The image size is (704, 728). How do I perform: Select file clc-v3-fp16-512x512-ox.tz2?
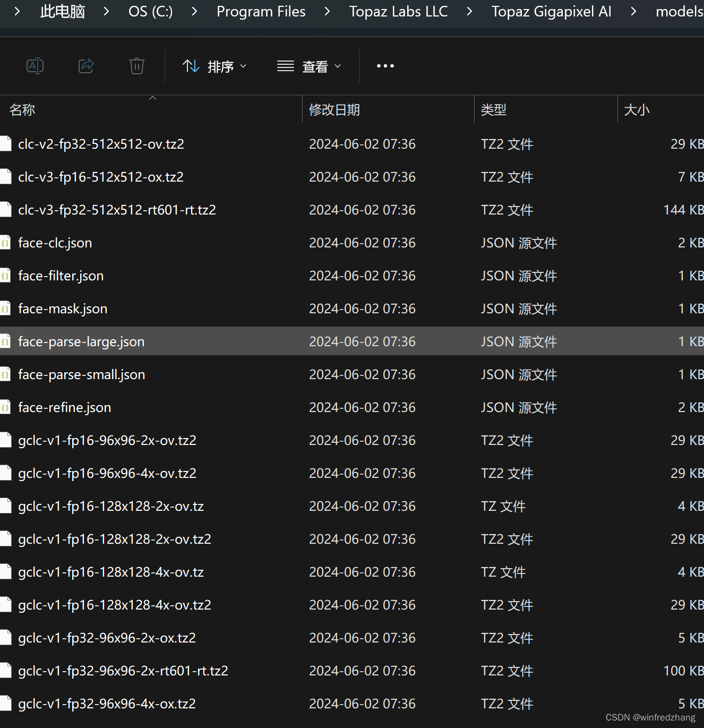pyautogui.click(x=352, y=177)
